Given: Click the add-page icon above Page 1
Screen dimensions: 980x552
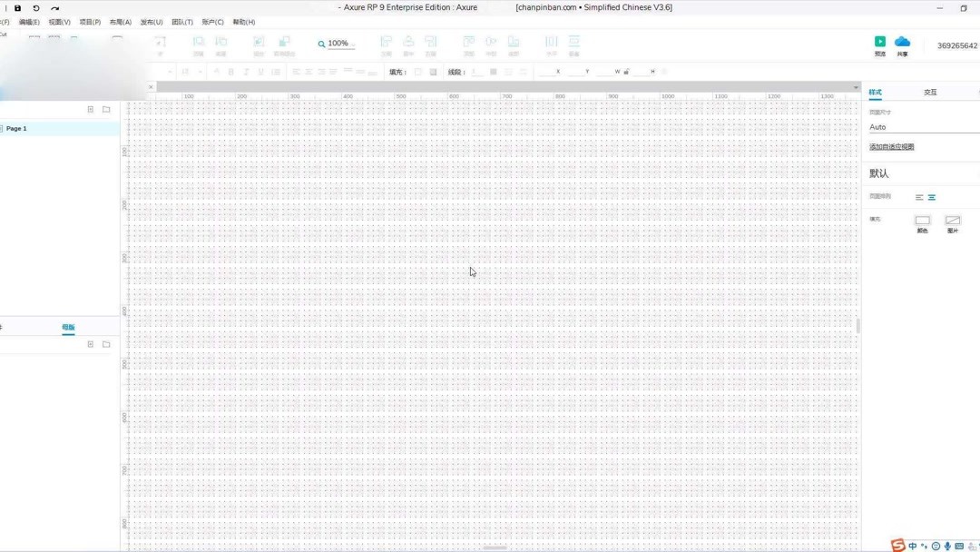Looking at the screenshot, I should click(91, 109).
